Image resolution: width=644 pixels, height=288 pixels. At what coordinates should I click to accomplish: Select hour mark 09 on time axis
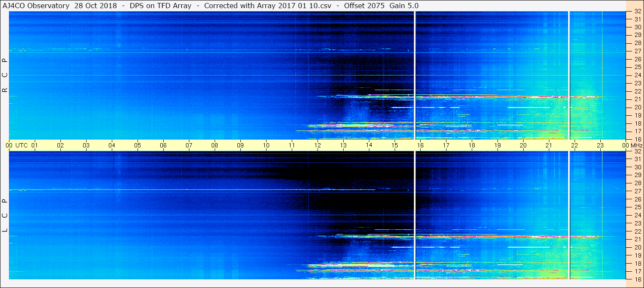[240, 145]
